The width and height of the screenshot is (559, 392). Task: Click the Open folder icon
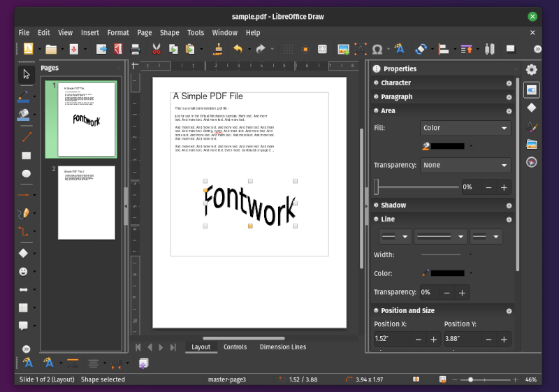tap(51, 49)
